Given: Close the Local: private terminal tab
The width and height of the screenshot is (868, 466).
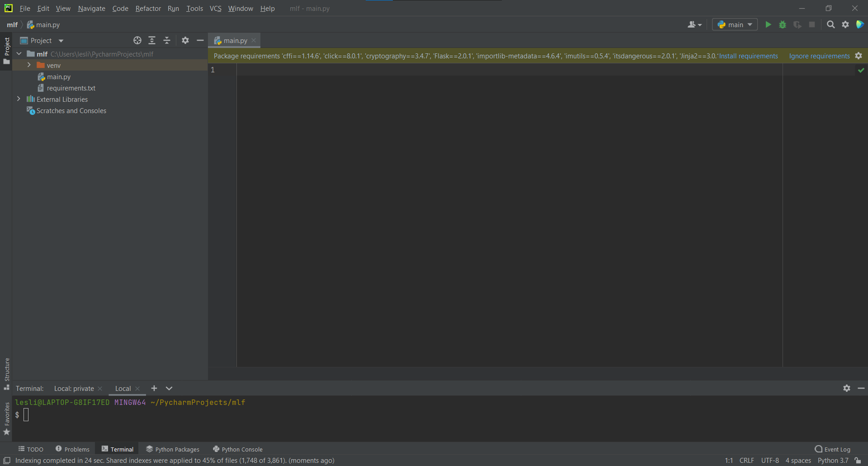Looking at the screenshot, I should pyautogui.click(x=100, y=389).
